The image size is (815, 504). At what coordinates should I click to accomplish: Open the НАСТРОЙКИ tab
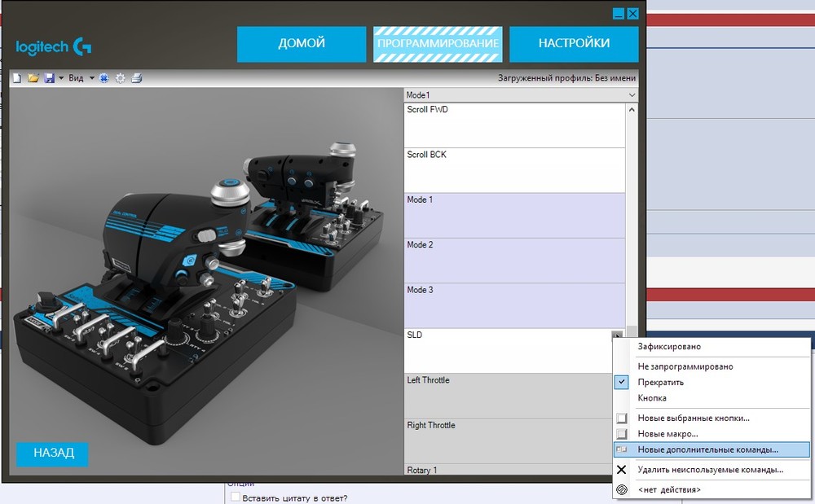574,44
